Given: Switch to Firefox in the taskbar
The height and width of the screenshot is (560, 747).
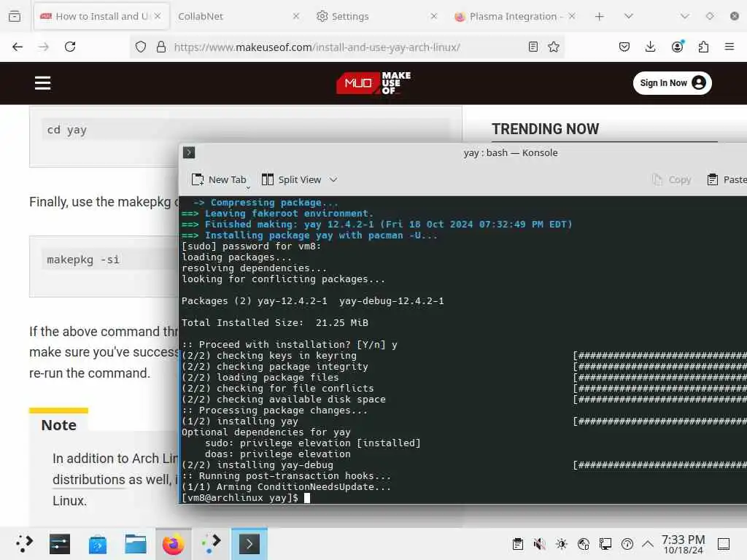Looking at the screenshot, I should 174,544.
